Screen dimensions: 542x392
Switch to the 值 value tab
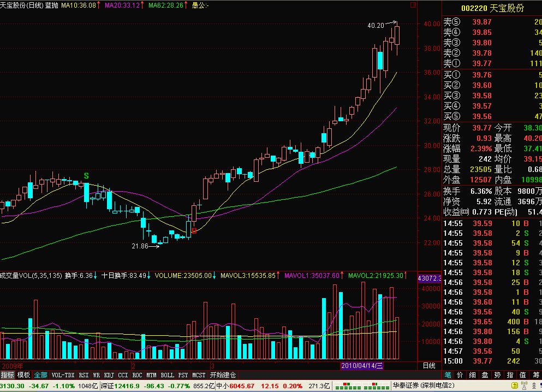coord(523,375)
